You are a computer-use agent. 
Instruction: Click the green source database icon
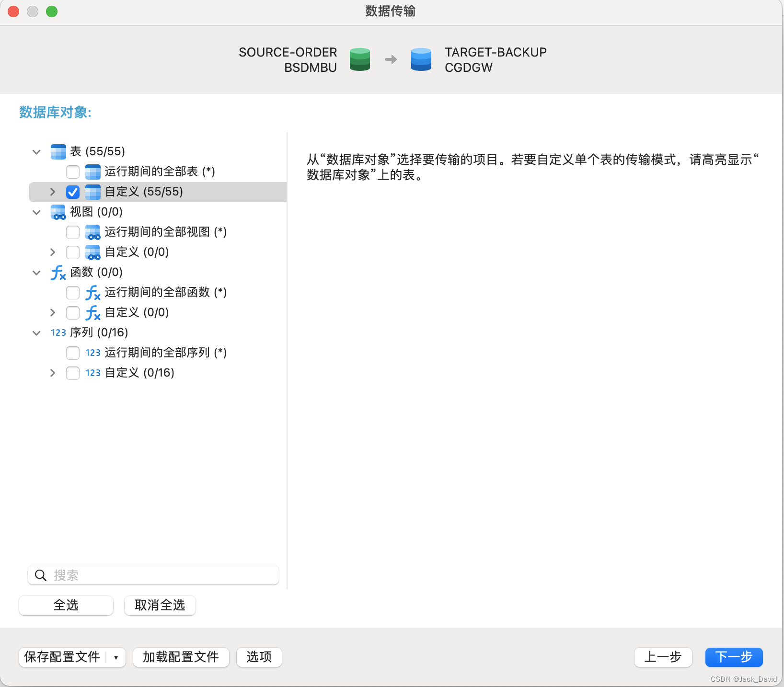point(360,59)
